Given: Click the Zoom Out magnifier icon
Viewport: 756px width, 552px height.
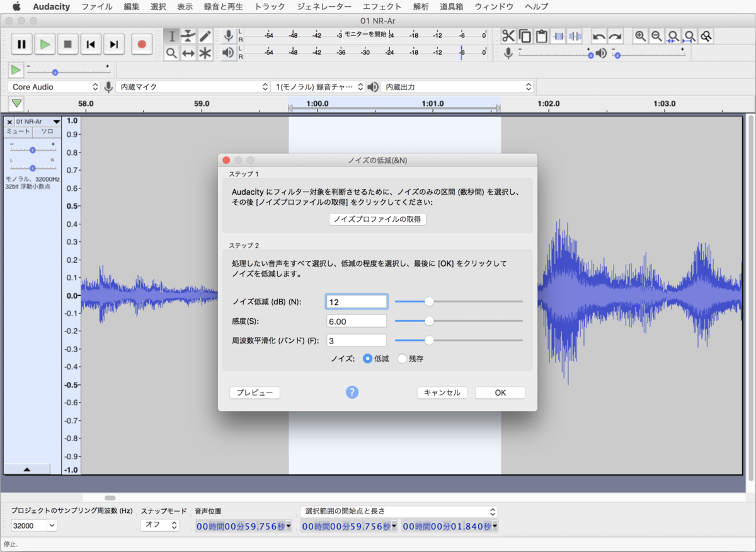Looking at the screenshot, I should [x=657, y=37].
